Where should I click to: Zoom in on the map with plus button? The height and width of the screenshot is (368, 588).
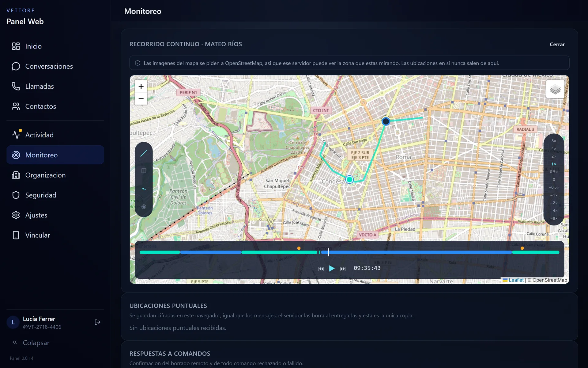141,86
